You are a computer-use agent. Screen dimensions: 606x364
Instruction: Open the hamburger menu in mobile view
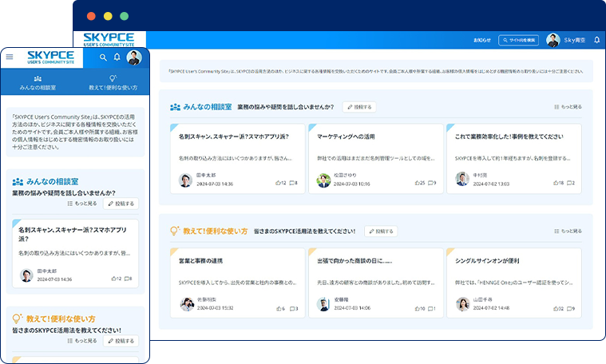10,57
